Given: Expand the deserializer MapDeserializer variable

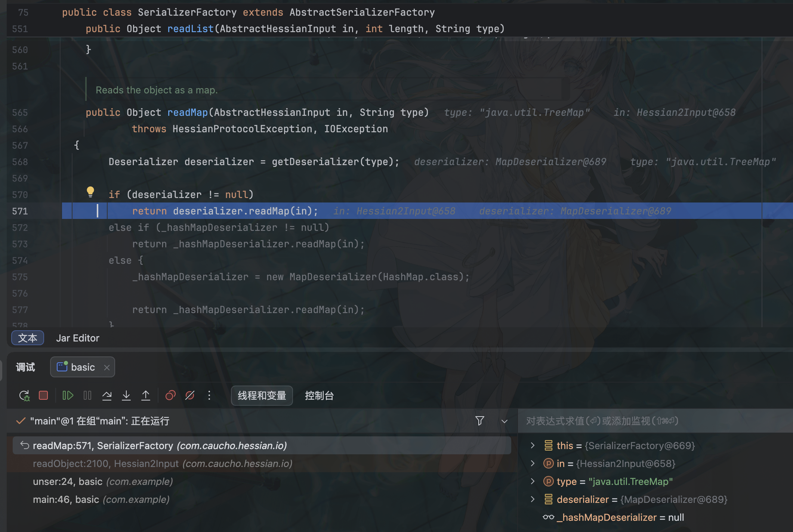Looking at the screenshot, I should (533, 499).
